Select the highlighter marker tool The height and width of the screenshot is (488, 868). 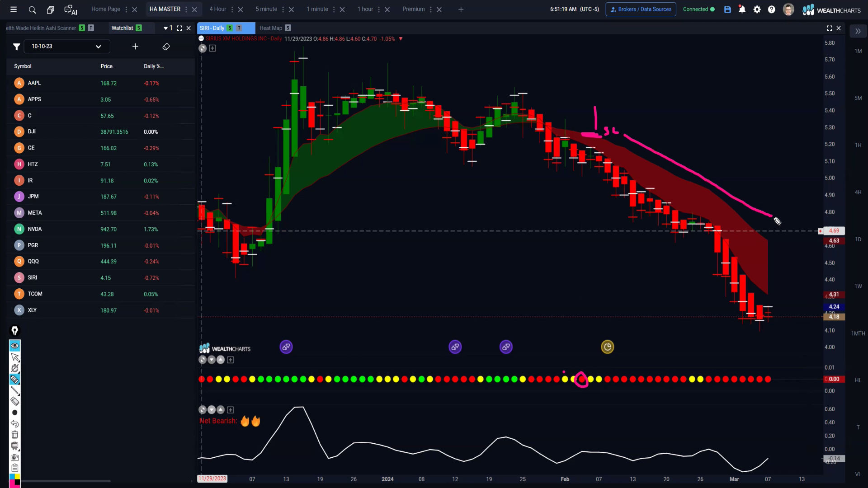[x=14, y=380]
